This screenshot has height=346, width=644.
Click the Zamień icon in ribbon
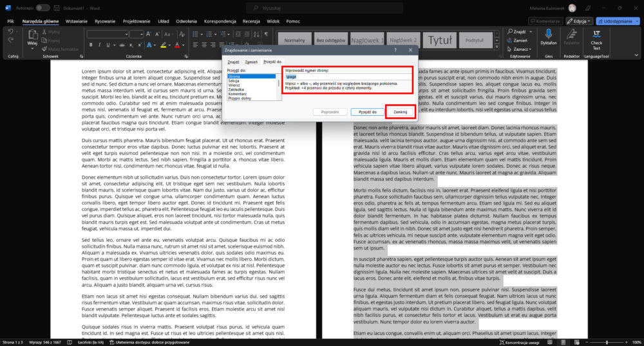pyautogui.click(x=509, y=40)
